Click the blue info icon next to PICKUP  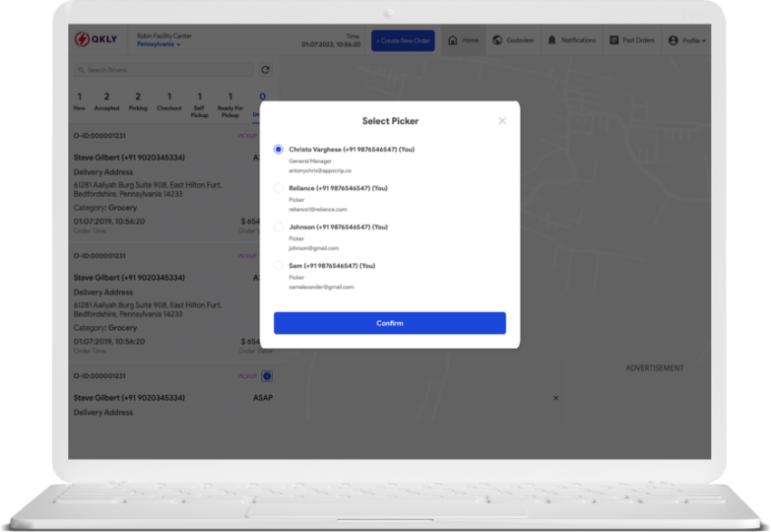[x=267, y=376]
